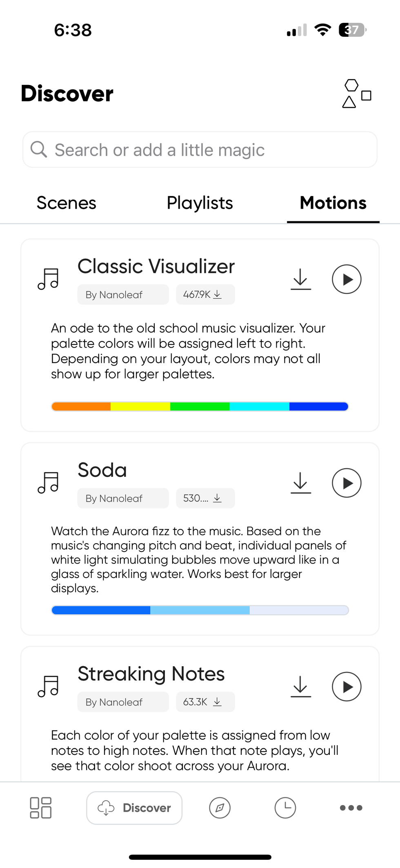Download the Streaking Notes motion
This screenshot has height=868, width=400.
(x=301, y=687)
